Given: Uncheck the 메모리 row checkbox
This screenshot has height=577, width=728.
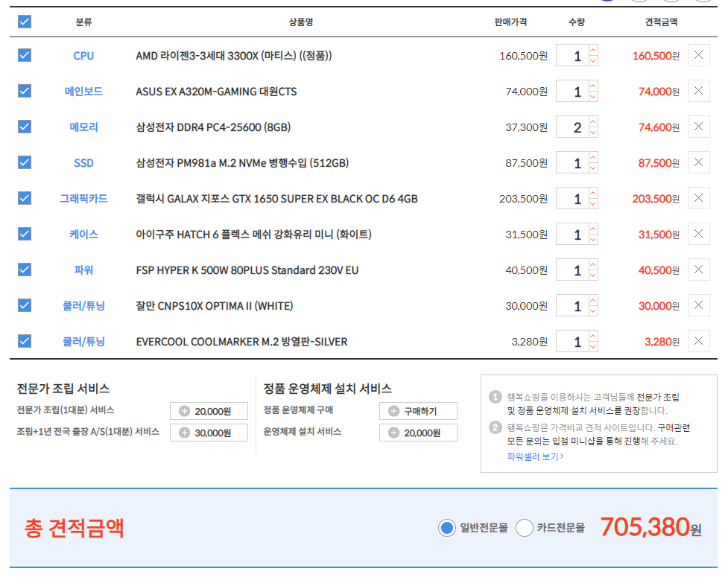Looking at the screenshot, I should pyautogui.click(x=25, y=127).
